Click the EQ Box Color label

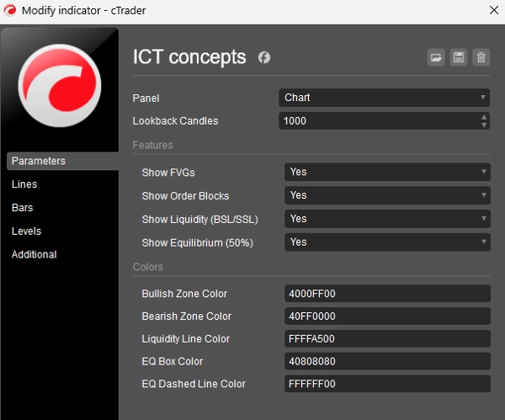pyautogui.click(x=173, y=361)
